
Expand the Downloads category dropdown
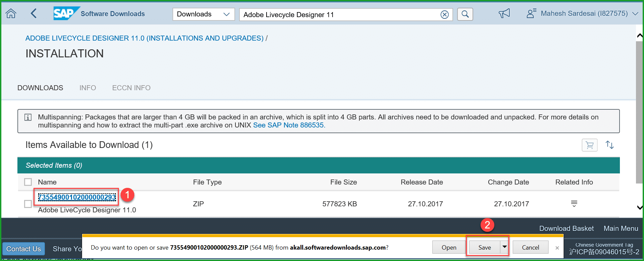coord(203,14)
